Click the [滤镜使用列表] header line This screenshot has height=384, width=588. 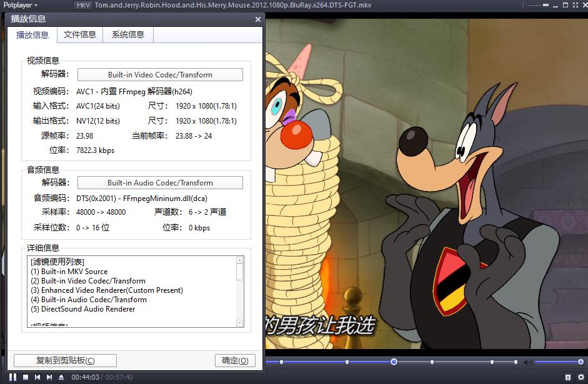57,262
